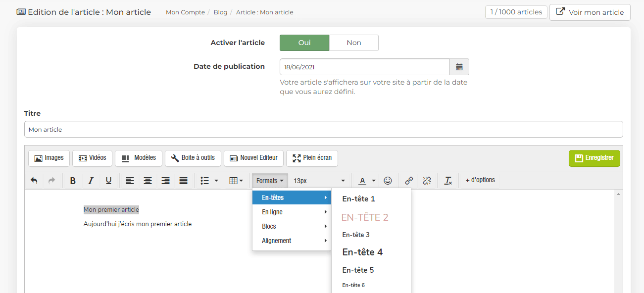This screenshot has height=293, width=644.
Task: Set Activer l'article to Non
Action: pyautogui.click(x=354, y=43)
